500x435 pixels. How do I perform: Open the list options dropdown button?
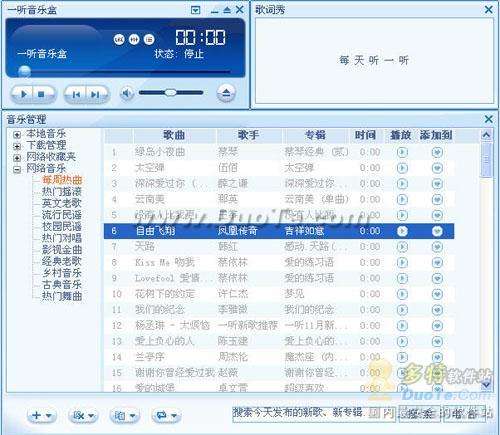[124, 416]
